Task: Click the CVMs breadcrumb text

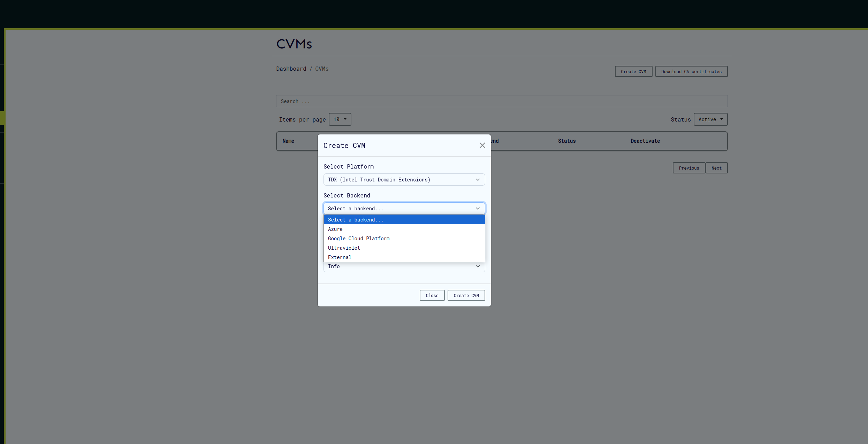Action: tap(322, 69)
